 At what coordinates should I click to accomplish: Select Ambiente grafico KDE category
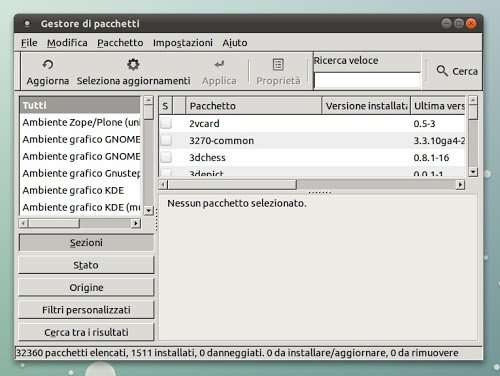coord(80,190)
